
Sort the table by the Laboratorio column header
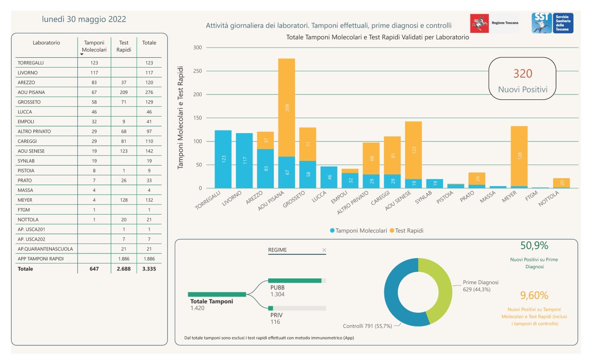46,43
